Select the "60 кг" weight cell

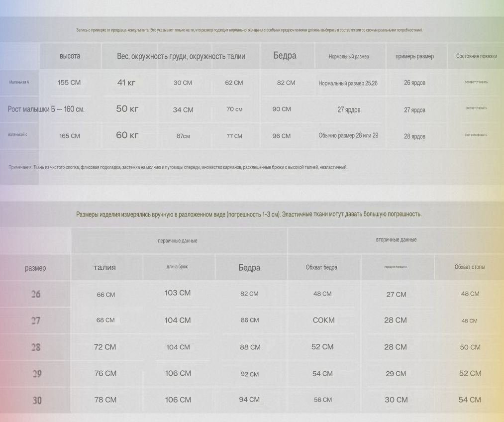[x=127, y=135]
